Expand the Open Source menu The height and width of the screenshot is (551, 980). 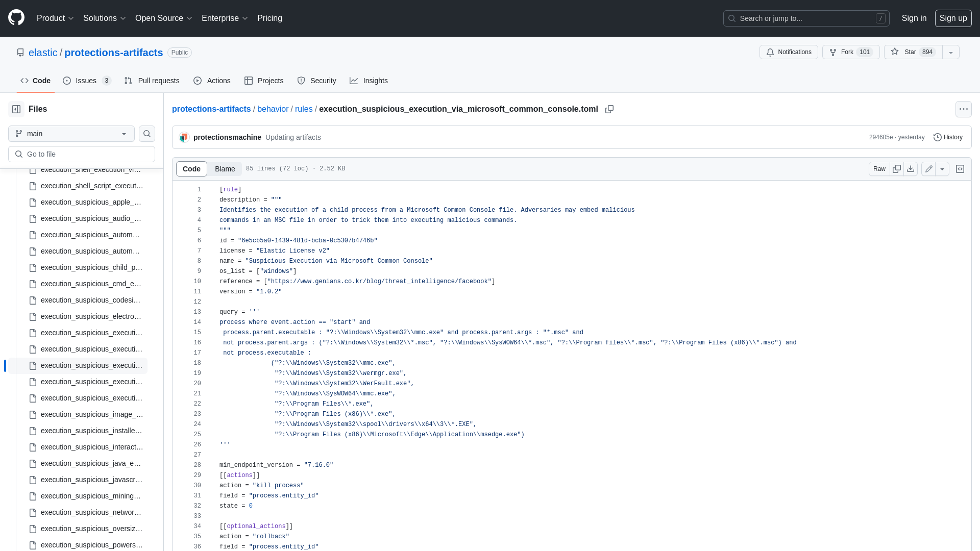pyautogui.click(x=164, y=18)
